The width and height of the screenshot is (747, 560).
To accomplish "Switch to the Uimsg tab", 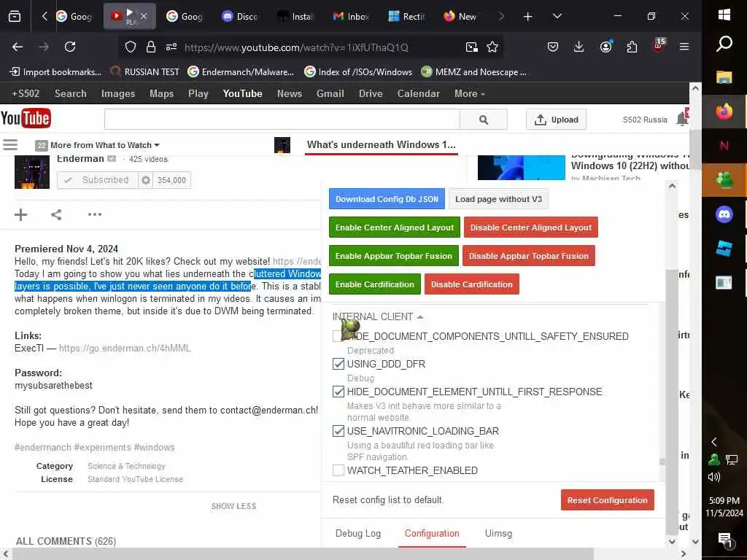I will click(498, 533).
